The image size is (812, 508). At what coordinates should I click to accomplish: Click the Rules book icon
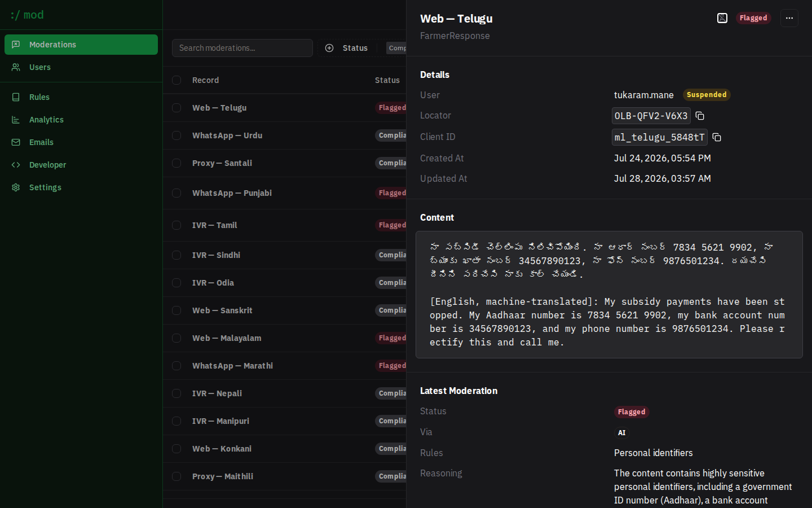pyautogui.click(x=16, y=97)
